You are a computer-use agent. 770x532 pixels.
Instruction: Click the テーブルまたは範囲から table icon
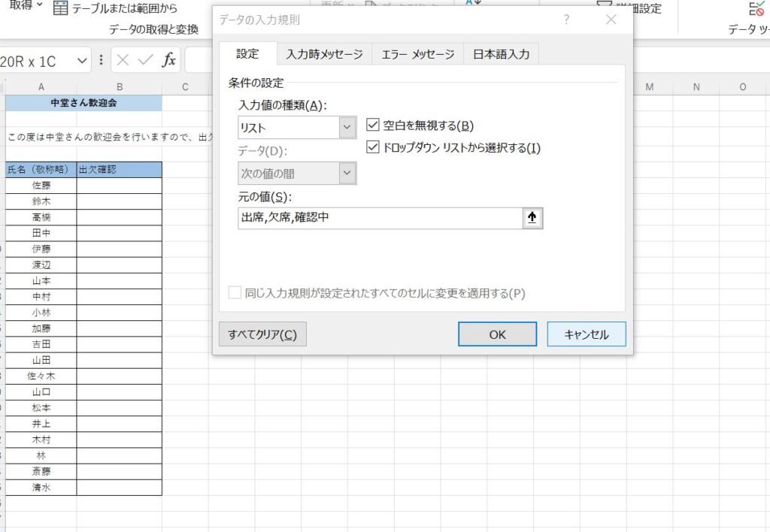coord(60,8)
